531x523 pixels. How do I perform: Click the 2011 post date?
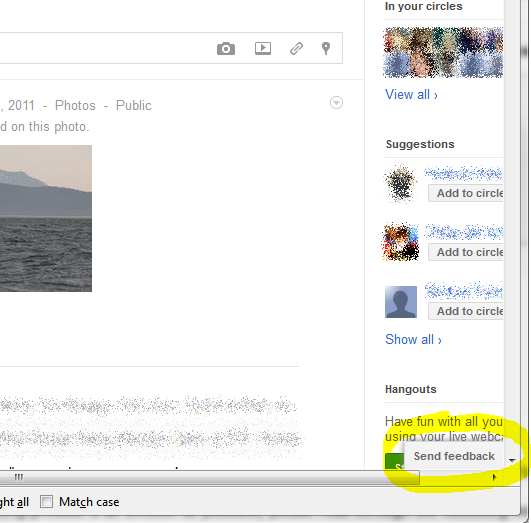coord(21,105)
